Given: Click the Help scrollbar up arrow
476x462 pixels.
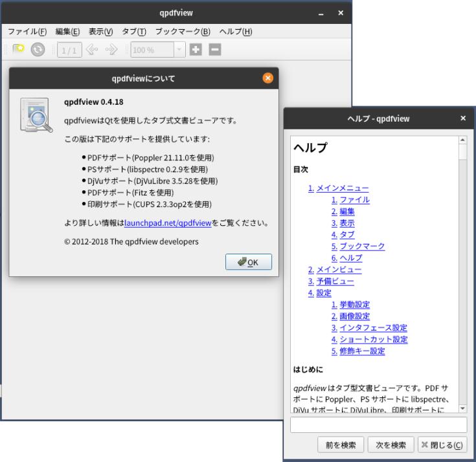Looking at the screenshot, I should pos(462,140).
